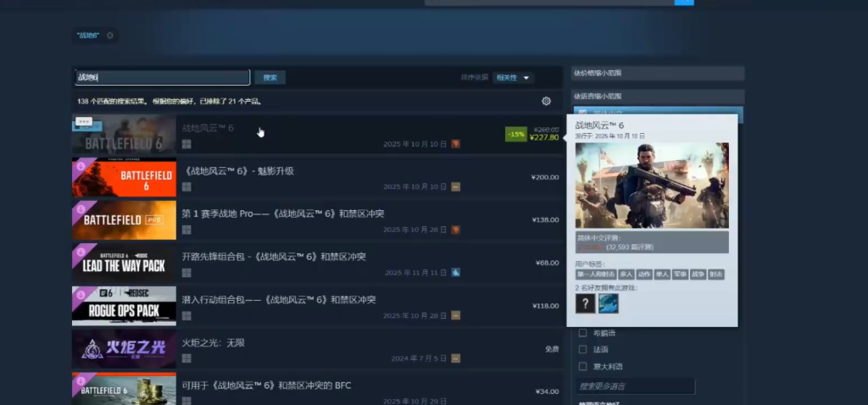
Task: Check the 葡萄牙语 language filter box
Action: click(x=582, y=333)
